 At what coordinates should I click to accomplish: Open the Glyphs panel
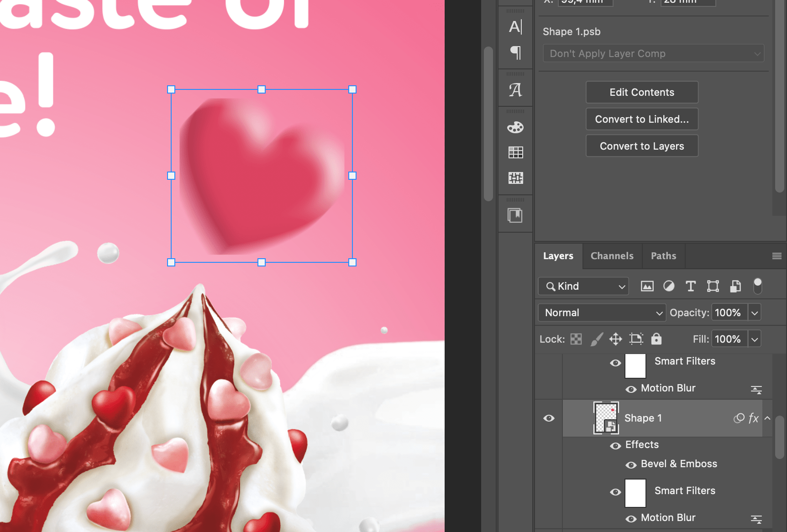coord(515,89)
